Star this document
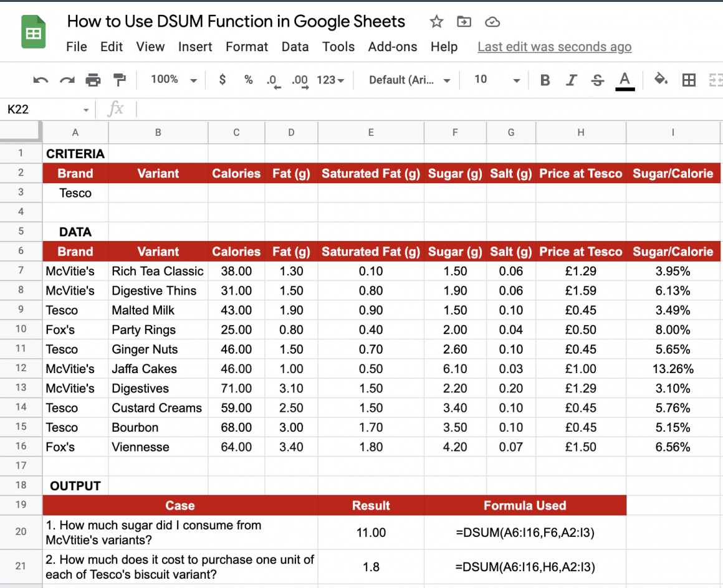This screenshot has width=723, height=588. (436, 22)
